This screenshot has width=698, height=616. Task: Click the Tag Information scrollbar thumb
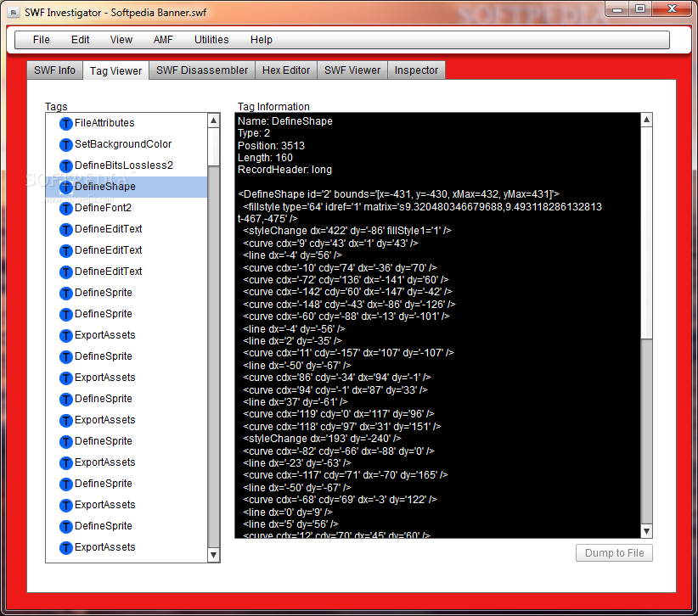[x=646, y=233]
